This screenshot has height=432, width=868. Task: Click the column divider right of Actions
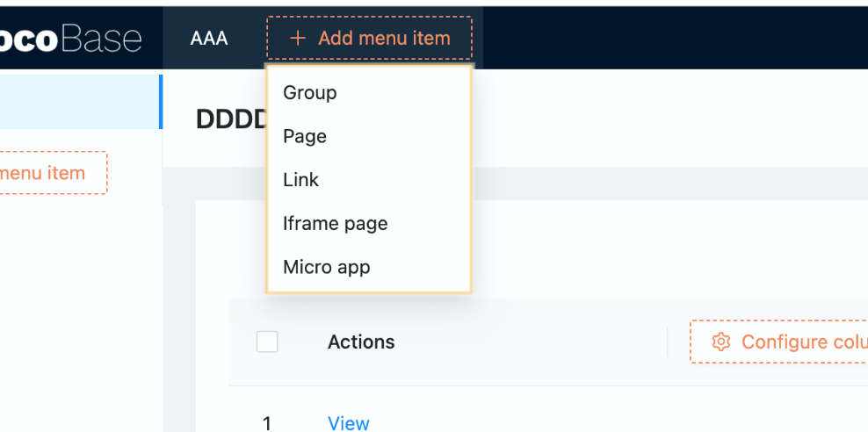pyautogui.click(x=668, y=342)
